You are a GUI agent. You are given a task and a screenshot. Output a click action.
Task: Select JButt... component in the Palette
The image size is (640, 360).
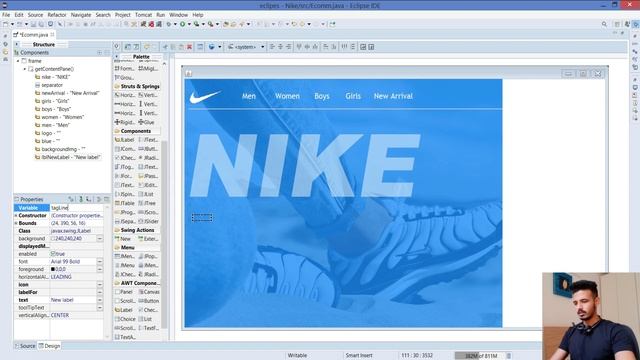(x=148, y=149)
